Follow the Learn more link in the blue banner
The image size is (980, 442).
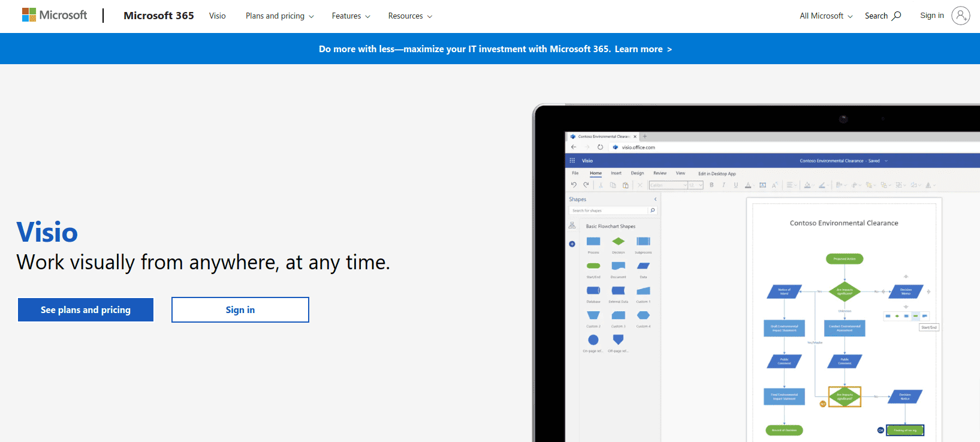pyautogui.click(x=643, y=49)
